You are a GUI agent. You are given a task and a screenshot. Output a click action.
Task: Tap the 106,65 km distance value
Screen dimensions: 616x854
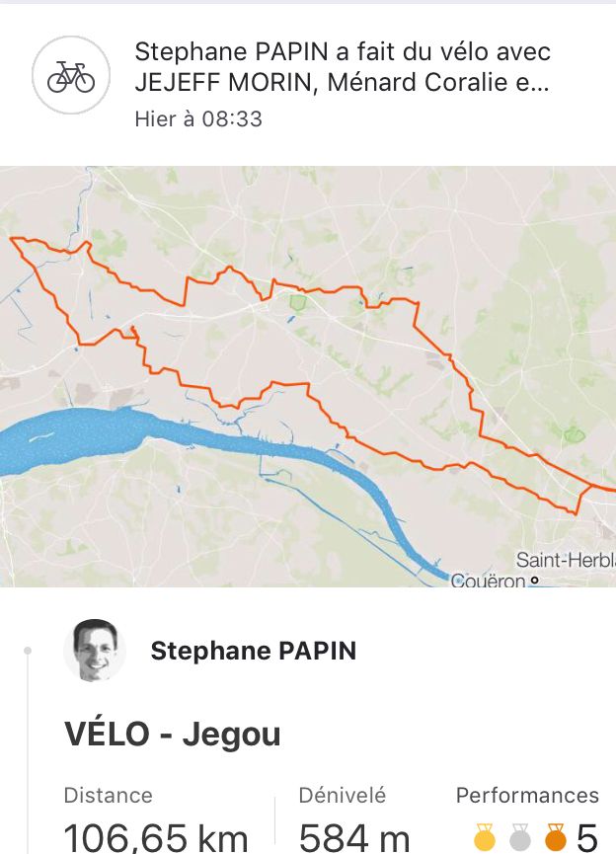156,838
